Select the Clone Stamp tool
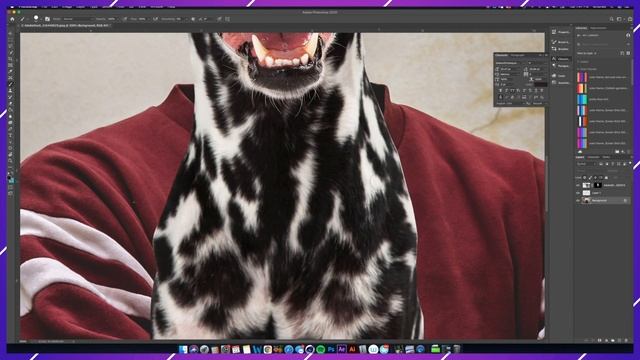The image size is (640, 360). point(11,91)
